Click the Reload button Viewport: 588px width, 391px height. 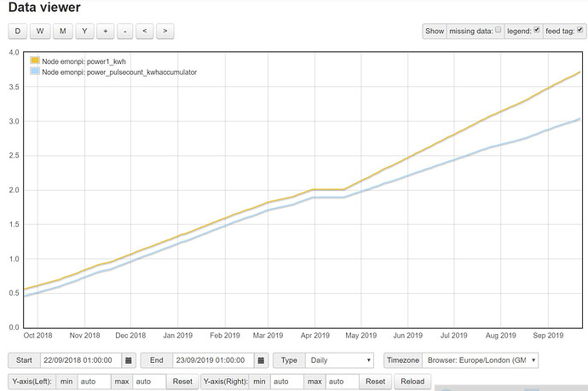(x=412, y=382)
